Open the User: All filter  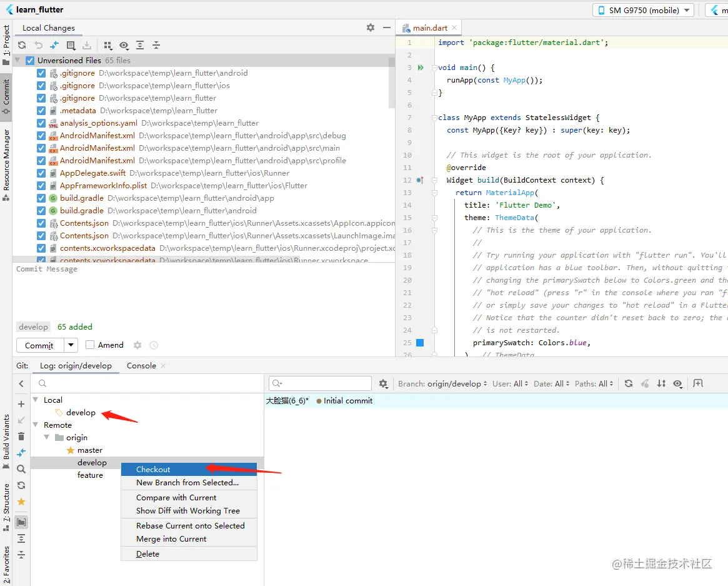pyautogui.click(x=510, y=384)
